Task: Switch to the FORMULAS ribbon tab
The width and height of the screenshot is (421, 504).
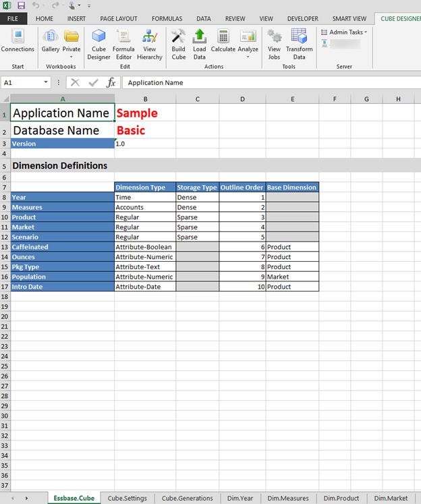Action: click(165, 18)
